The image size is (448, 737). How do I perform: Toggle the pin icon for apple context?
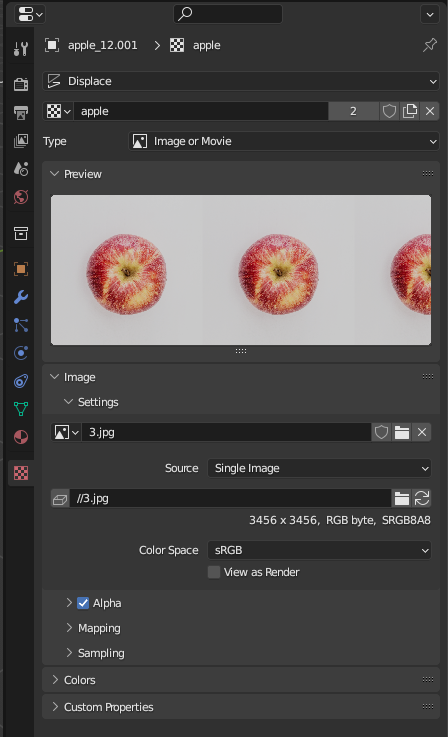pos(430,45)
